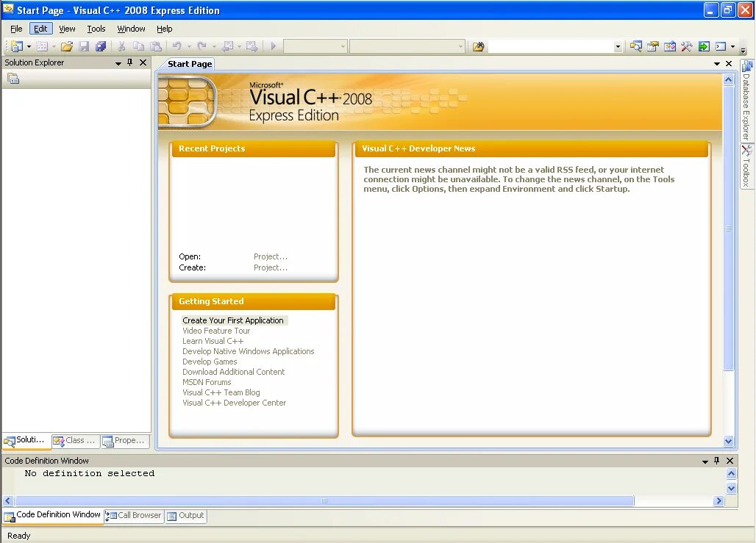756x543 pixels.
Task: Click the Paste clipboard icon
Action: point(156,46)
